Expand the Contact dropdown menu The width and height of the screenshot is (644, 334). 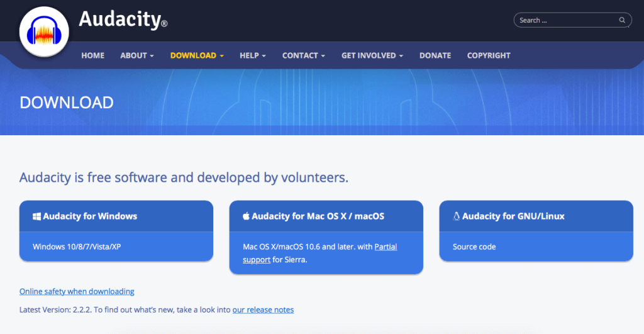click(304, 55)
